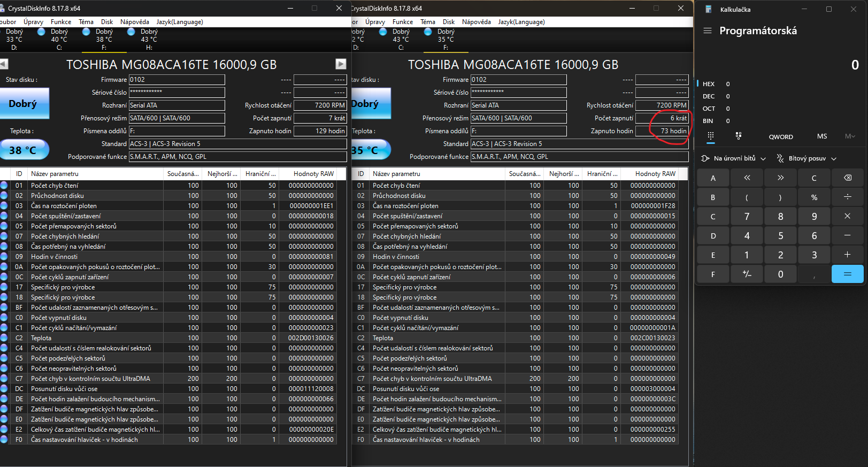Toggle the QWORD data size selector
This screenshot has height=467, width=868.
pyautogui.click(x=781, y=137)
